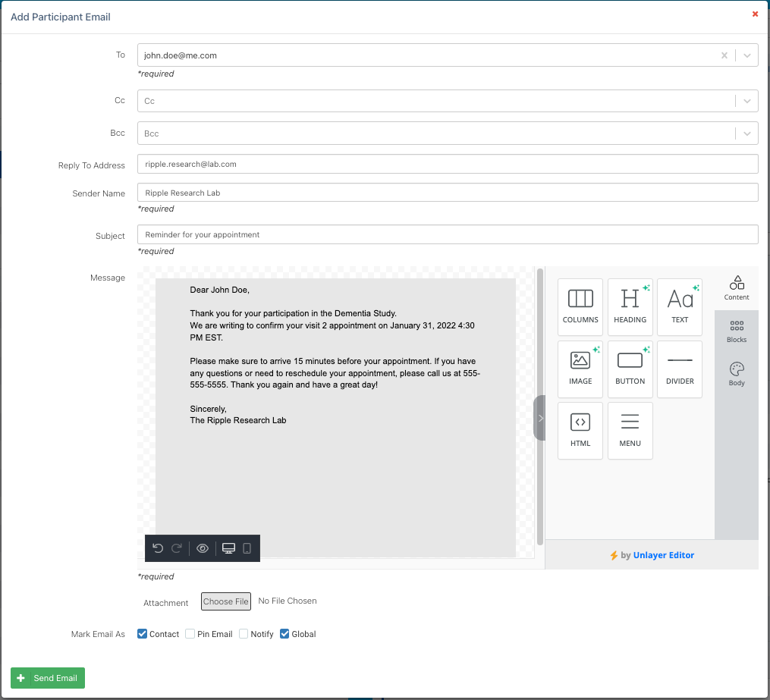Enable the Pin Email checkbox

pos(190,634)
